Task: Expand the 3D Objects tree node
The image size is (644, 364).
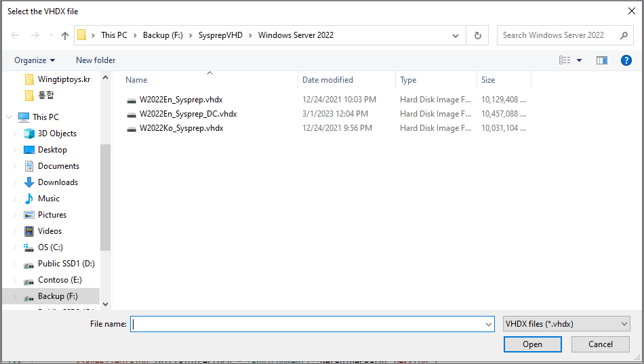Action: [x=15, y=134]
